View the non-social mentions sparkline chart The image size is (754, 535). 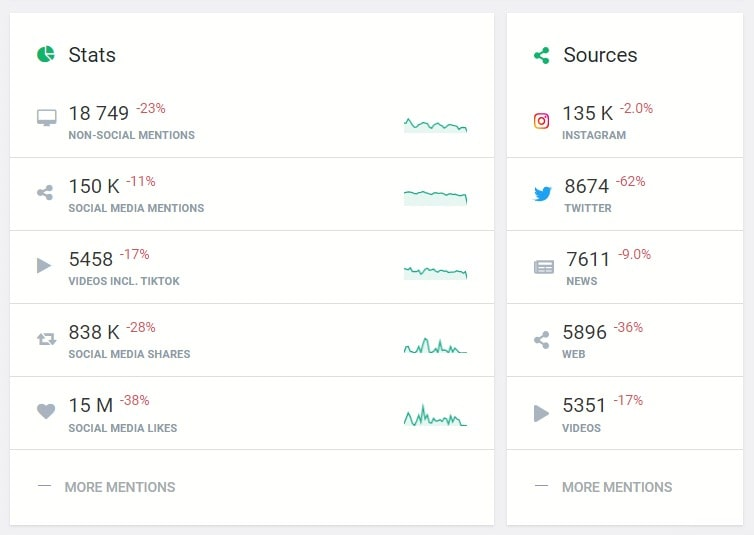pos(435,125)
